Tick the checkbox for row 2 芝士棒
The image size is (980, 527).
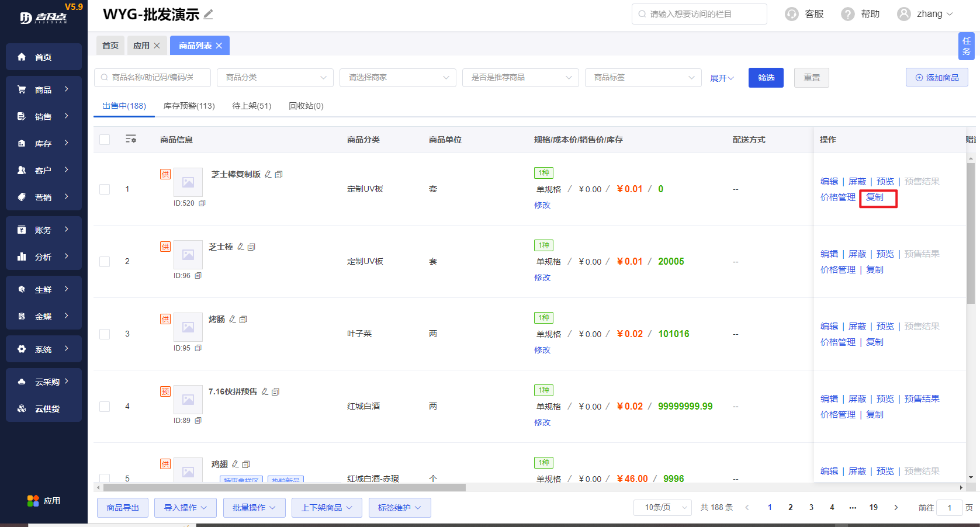coord(105,262)
